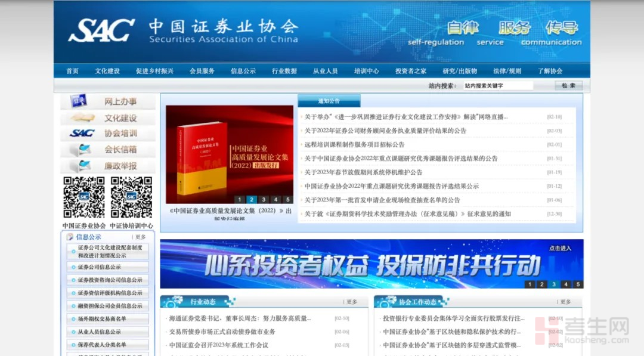Viewport: 644px width, 356px height.
Task: Switch red book carousel to slide 5
Action: [x=288, y=200]
